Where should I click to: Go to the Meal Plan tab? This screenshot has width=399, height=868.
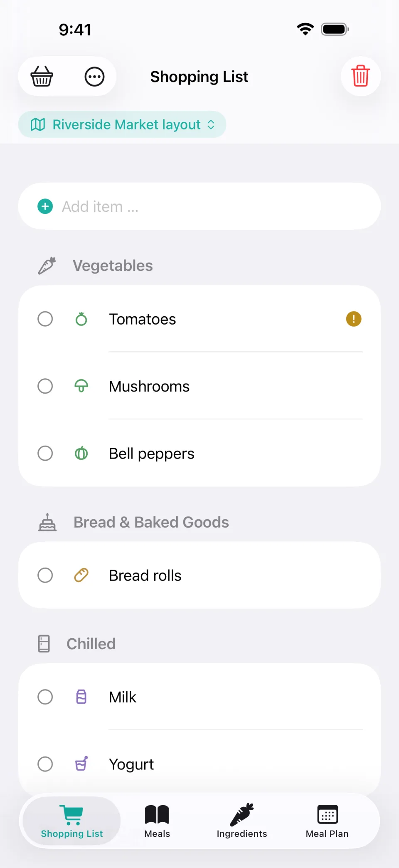click(x=327, y=821)
